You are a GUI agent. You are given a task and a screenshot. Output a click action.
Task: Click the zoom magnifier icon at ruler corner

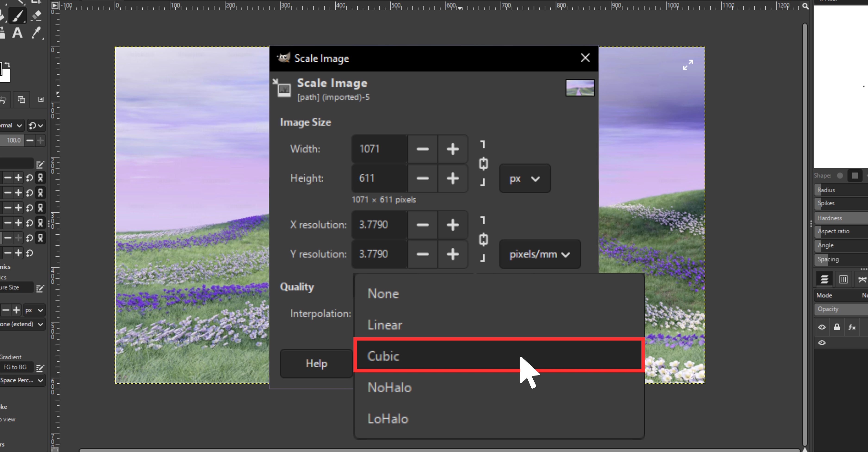(x=805, y=6)
